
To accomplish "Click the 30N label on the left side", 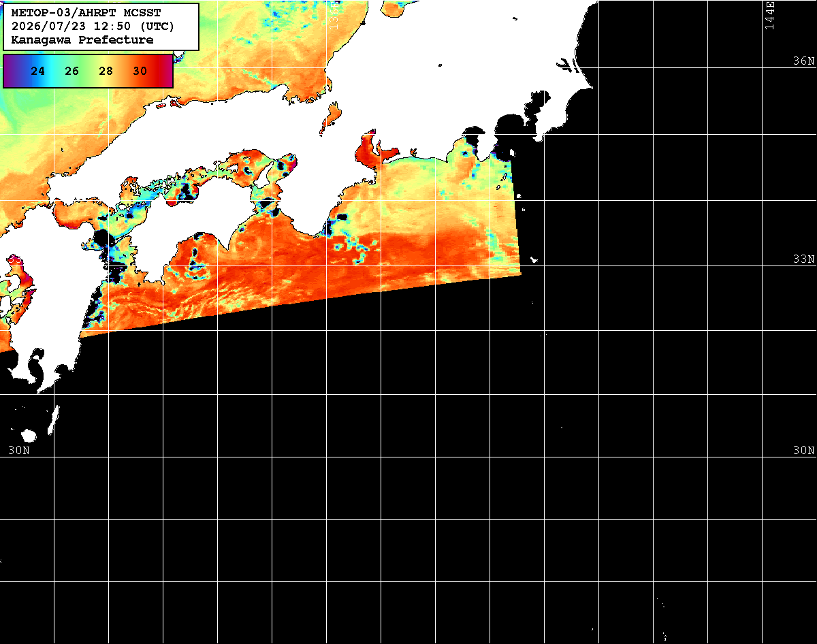I will (19, 450).
